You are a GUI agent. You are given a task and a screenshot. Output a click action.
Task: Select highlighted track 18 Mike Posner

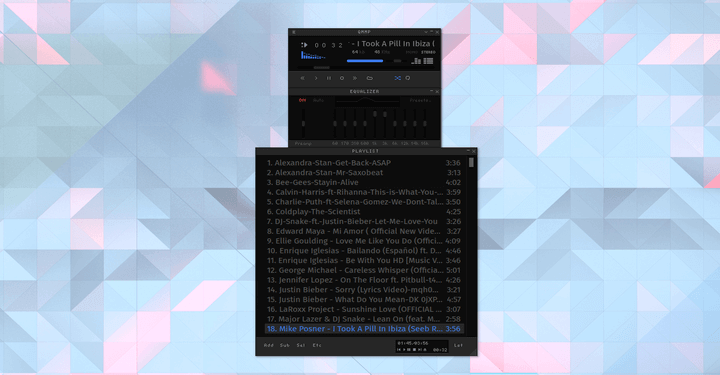click(x=364, y=329)
